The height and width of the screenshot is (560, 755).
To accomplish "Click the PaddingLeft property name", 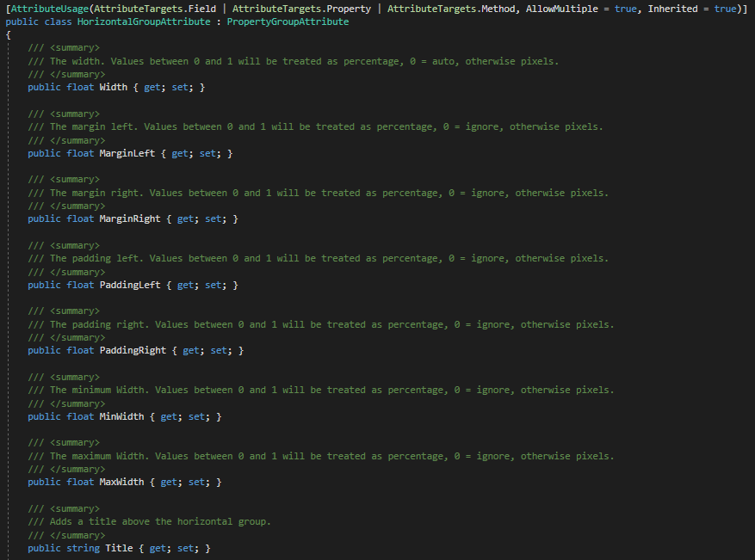I will click(130, 285).
